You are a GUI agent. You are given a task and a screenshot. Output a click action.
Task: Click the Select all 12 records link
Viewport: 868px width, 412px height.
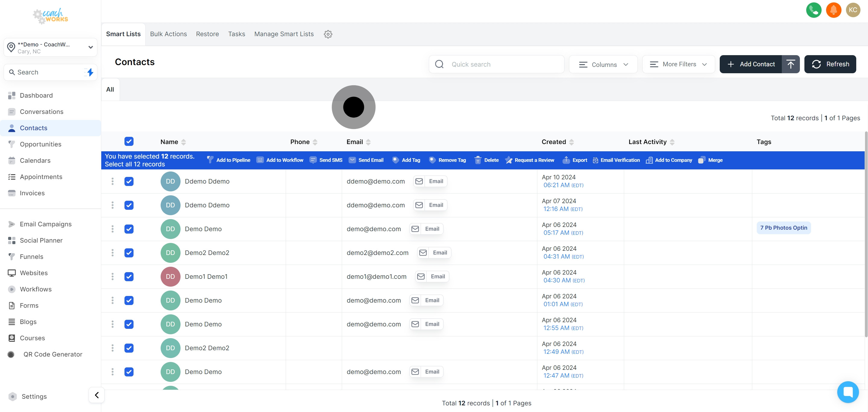click(x=135, y=164)
